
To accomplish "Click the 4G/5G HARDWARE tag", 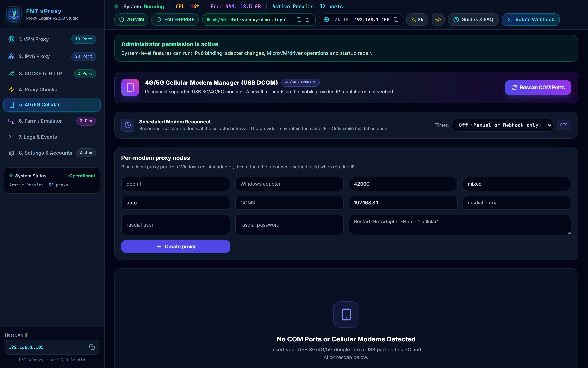I will pyautogui.click(x=300, y=83).
